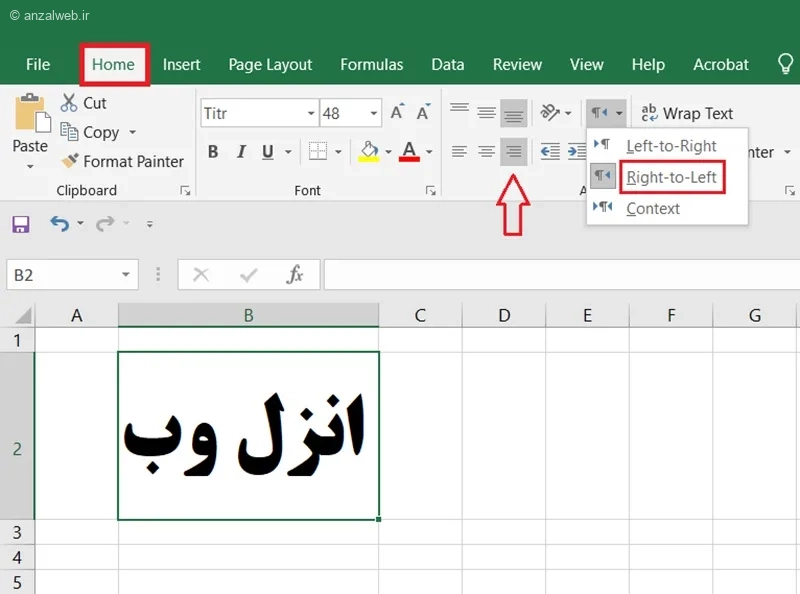The image size is (800, 594).
Task: Toggle Underline formatting
Action: click(267, 152)
